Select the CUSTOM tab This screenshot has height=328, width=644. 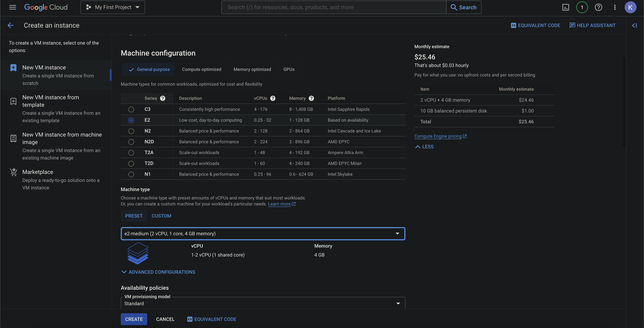click(x=162, y=216)
